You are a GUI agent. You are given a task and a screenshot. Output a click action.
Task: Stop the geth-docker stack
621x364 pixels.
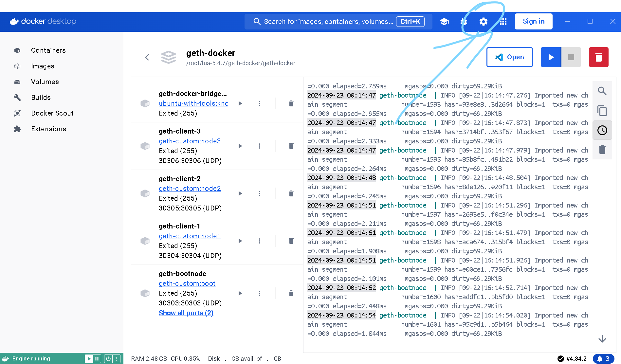pyautogui.click(x=571, y=57)
